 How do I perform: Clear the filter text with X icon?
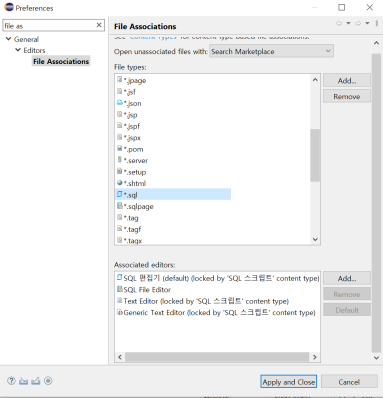(x=99, y=25)
